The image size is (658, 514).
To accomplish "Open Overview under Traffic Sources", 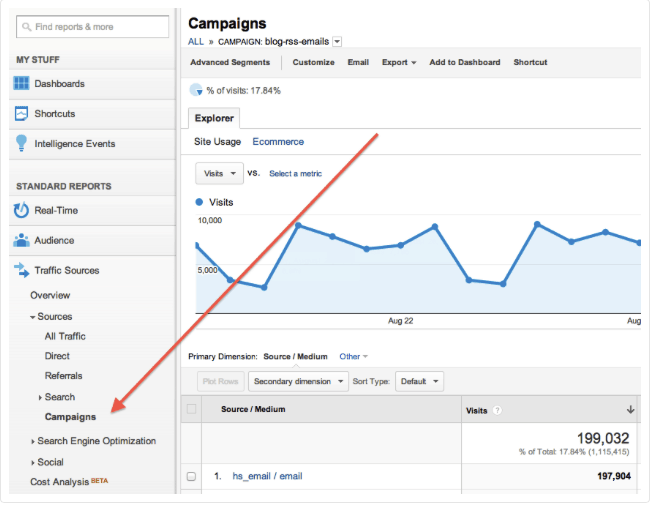I will coord(50,295).
